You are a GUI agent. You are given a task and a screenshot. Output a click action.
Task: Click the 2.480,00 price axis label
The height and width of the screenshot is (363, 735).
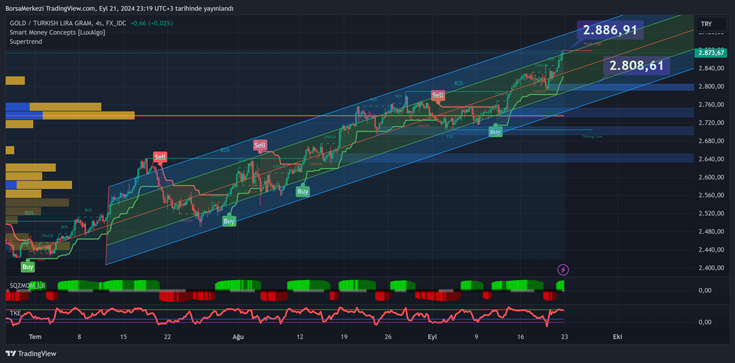coord(710,232)
